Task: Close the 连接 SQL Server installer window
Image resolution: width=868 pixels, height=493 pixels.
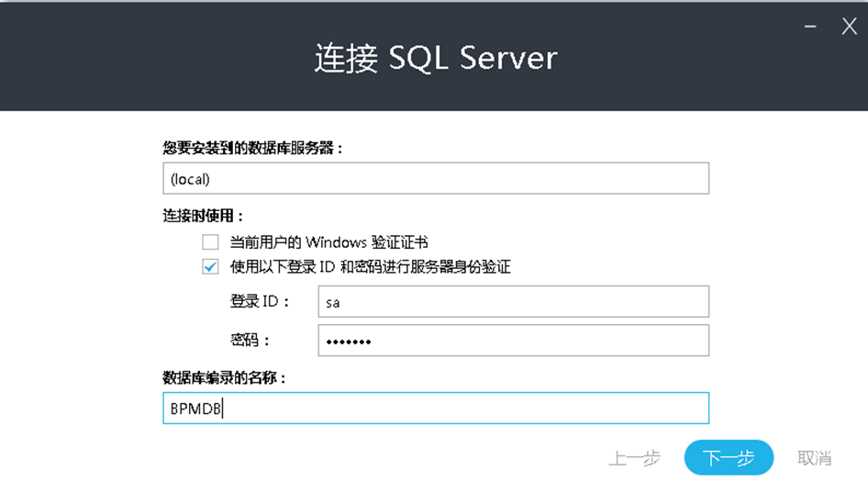Action: [849, 26]
